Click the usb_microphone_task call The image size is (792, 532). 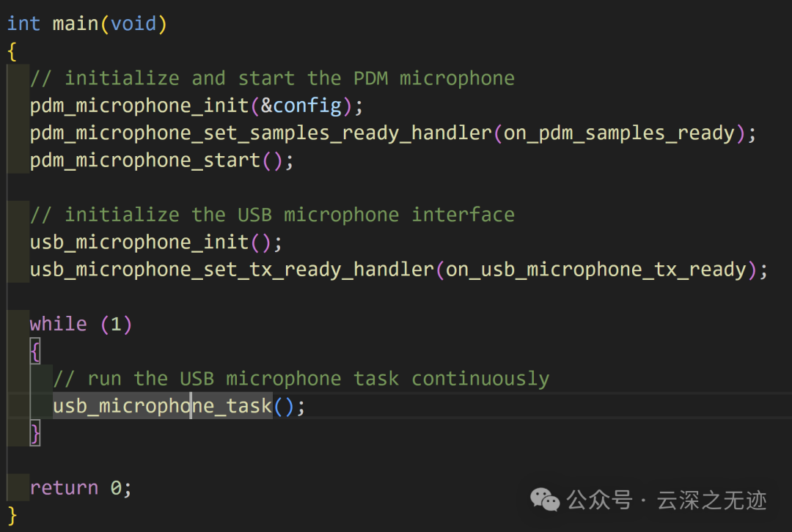pyautogui.click(x=163, y=406)
